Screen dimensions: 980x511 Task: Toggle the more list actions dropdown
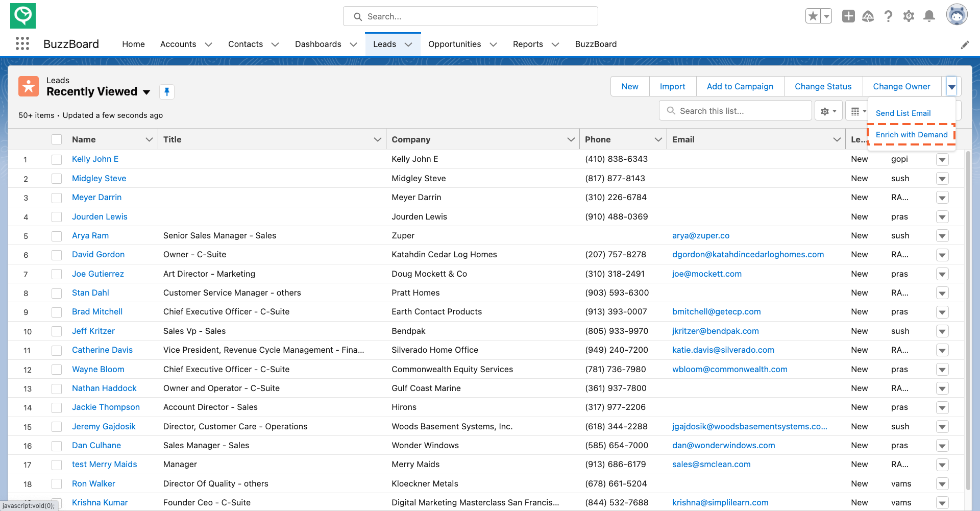tap(951, 86)
